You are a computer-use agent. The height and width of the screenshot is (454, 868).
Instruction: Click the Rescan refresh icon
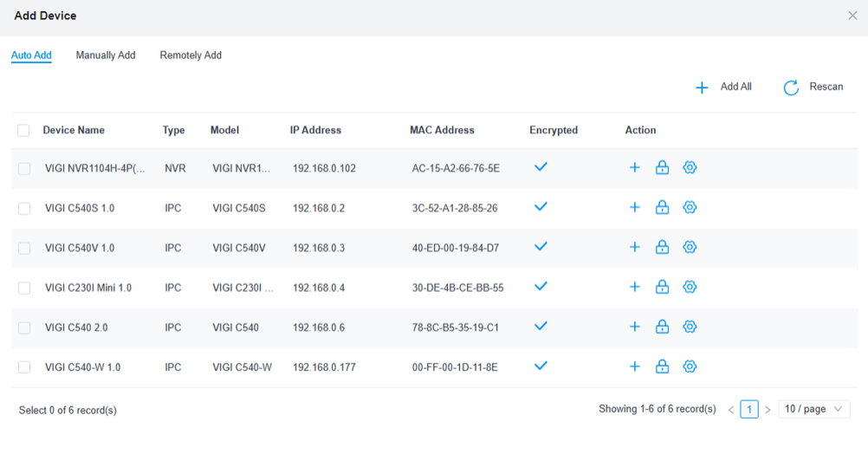pyautogui.click(x=791, y=88)
